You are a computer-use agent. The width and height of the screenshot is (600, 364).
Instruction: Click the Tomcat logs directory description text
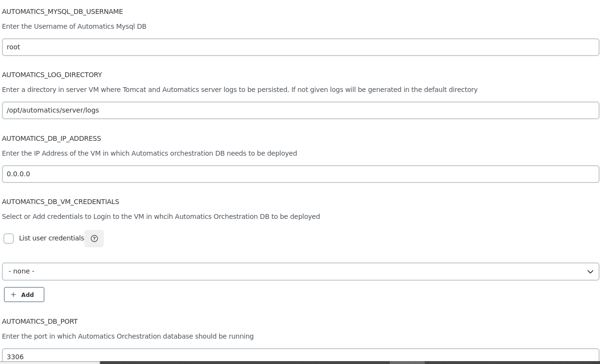[x=239, y=90]
